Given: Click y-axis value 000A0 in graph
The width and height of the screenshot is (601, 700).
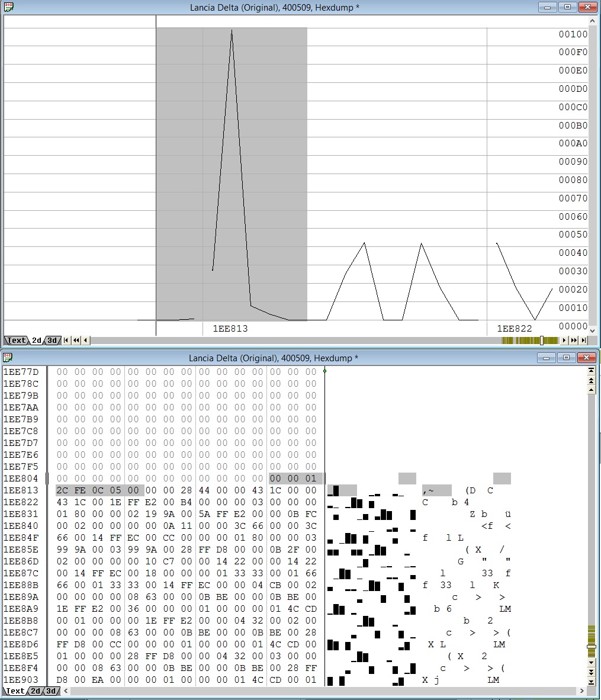Looking at the screenshot, I should coord(573,143).
